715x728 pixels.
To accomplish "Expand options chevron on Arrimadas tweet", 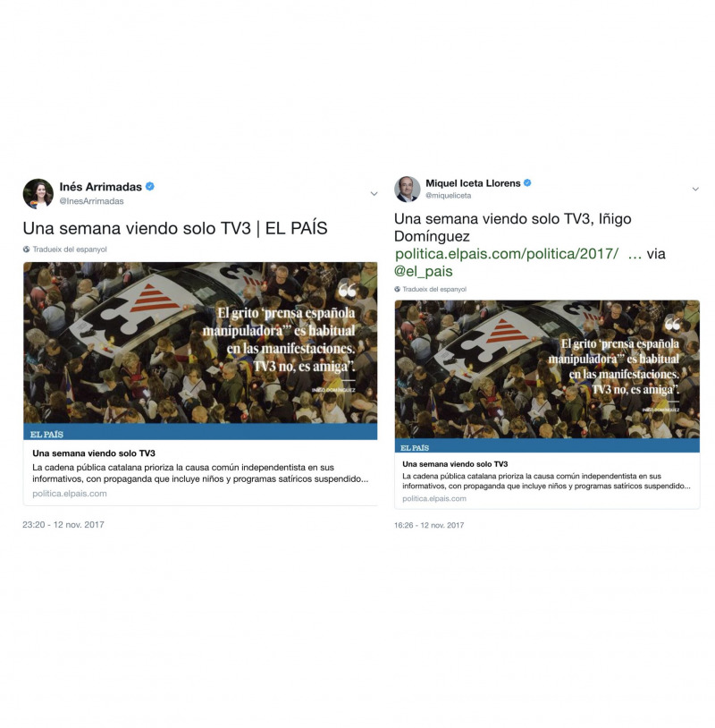I will (x=374, y=193).
